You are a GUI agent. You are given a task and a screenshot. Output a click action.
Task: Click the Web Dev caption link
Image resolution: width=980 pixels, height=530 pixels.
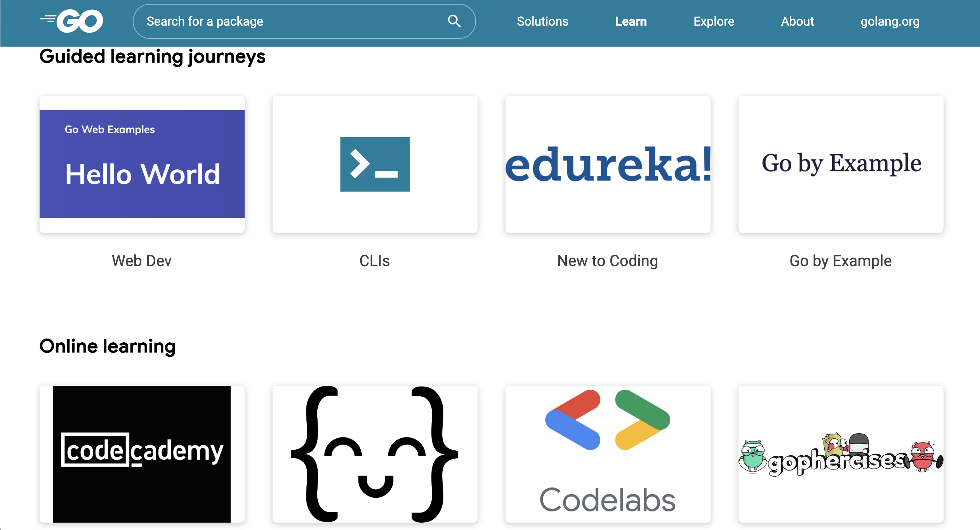142,261
